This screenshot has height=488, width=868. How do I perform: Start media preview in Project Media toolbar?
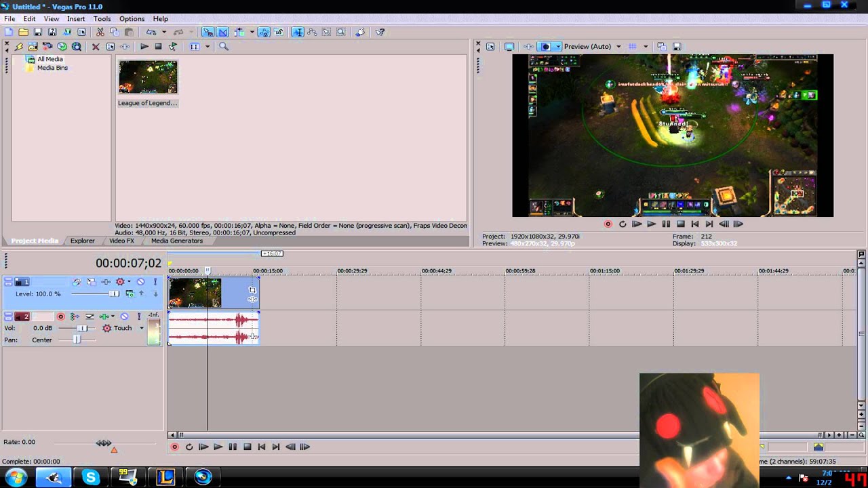point(144,47)
